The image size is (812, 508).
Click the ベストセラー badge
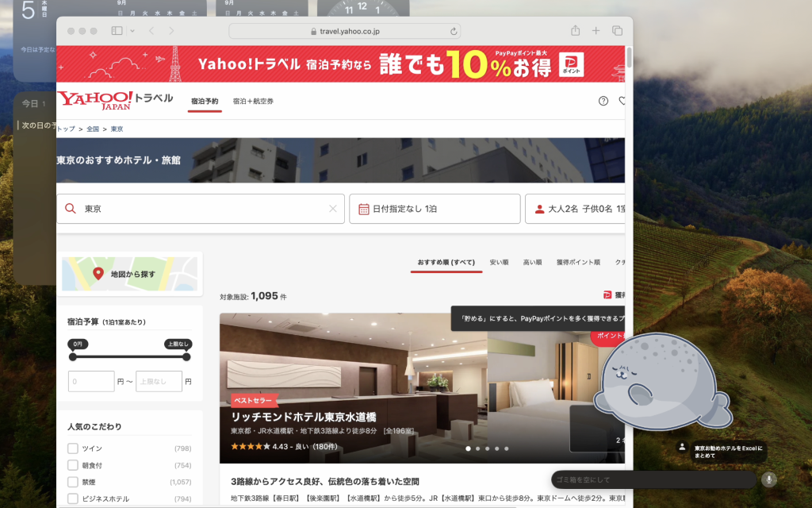click(x=253, y=400)
